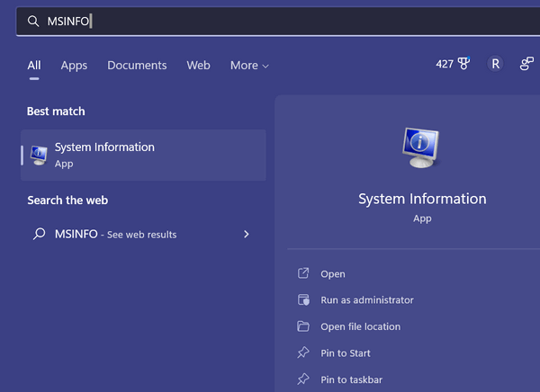Open the R account profile icon
The width and height of the screenshot is (540, 392).
coord(495,64)
